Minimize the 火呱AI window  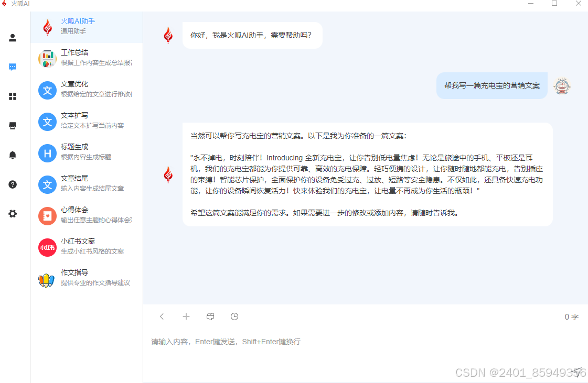pos(531,3)
